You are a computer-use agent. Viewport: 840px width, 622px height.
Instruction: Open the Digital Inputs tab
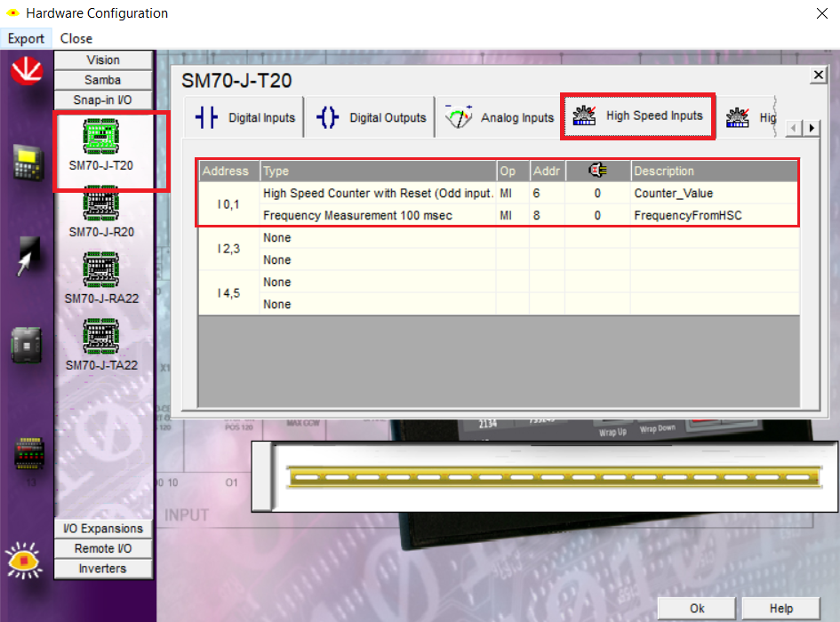(x=244, y=117)
